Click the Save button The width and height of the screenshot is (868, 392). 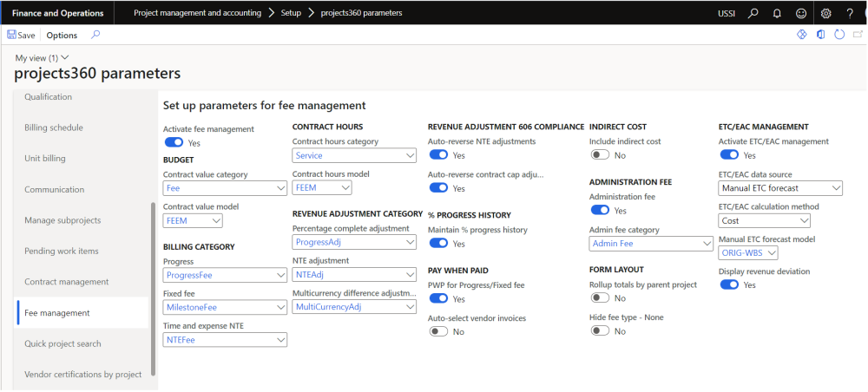tap(22, 36)
